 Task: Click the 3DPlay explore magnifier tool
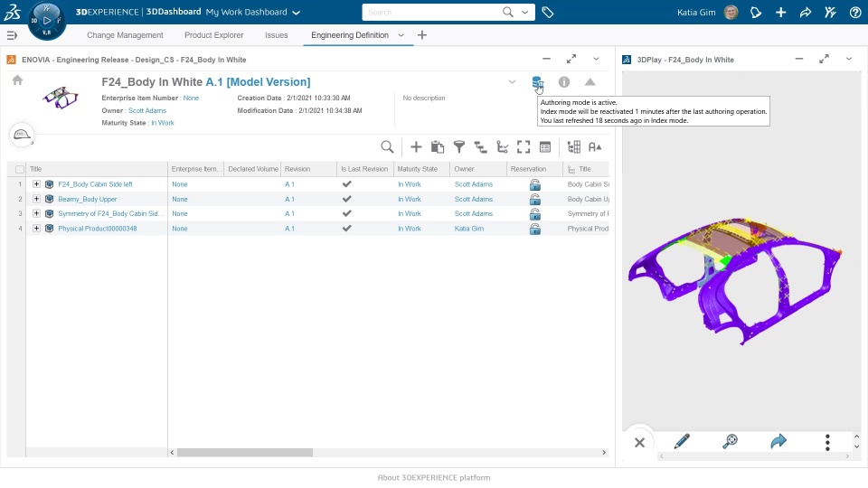(x=731, y=441)
